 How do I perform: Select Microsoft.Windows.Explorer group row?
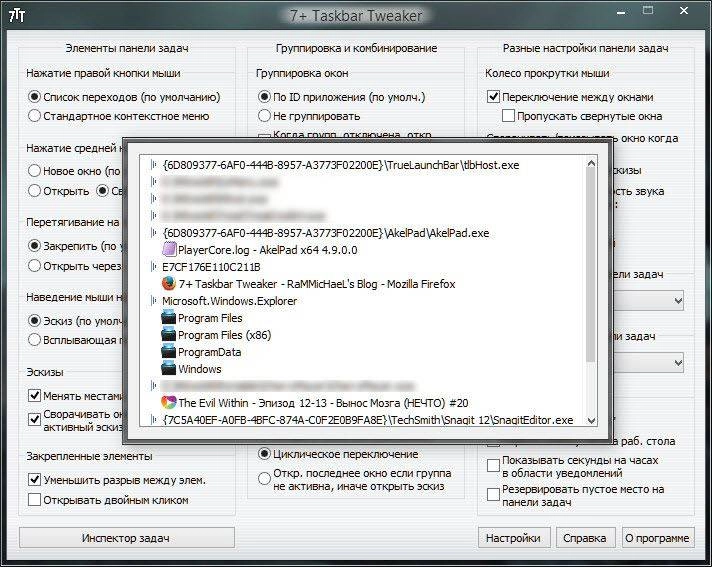(x=229, y=301)
